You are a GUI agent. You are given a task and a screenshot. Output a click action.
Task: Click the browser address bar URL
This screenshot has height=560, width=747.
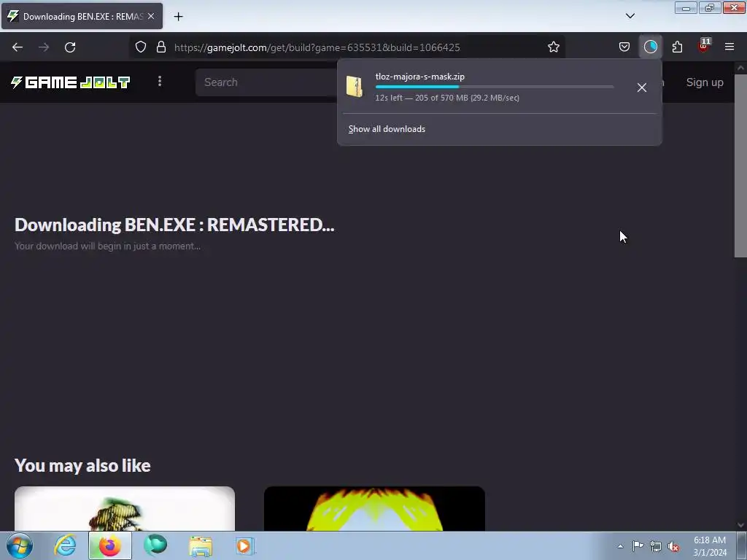tap(317, 47)
